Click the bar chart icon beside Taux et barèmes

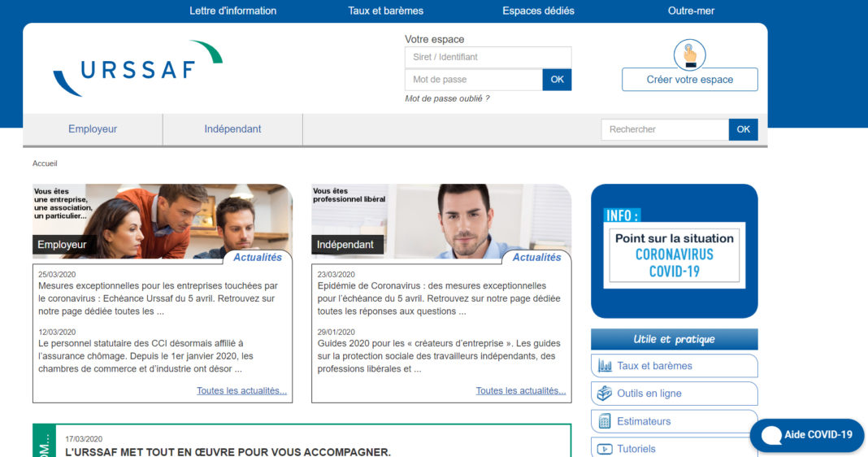(x=605, y=366)
